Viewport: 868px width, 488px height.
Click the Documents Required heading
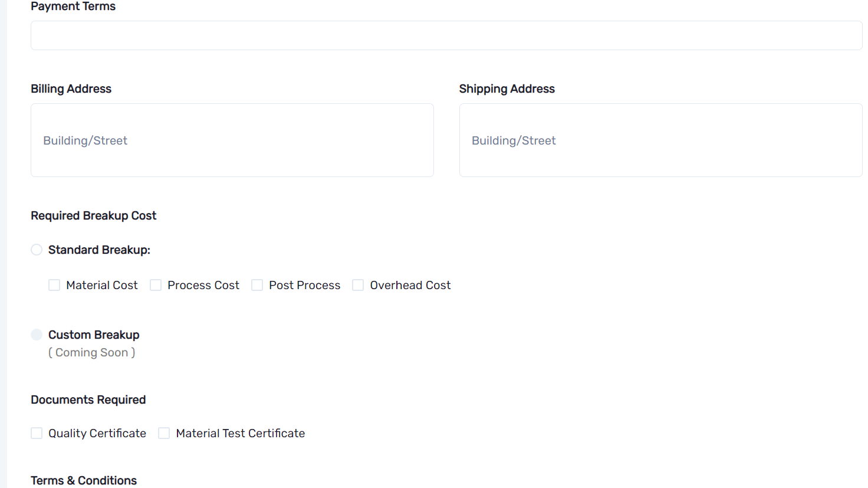(88, 399)
